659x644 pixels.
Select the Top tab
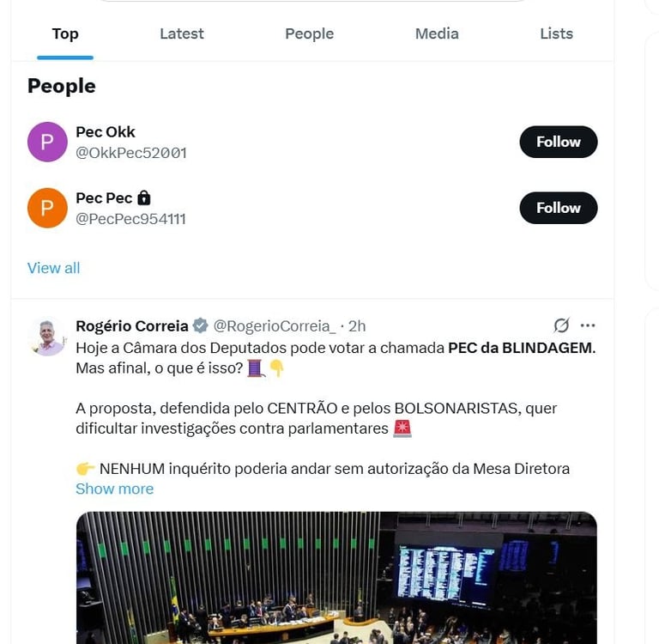point(65,33)
